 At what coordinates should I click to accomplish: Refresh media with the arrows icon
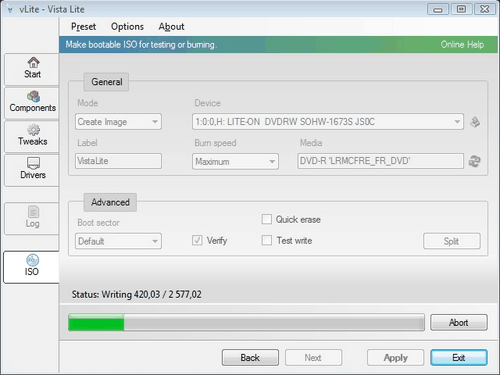tap(475, 161)
